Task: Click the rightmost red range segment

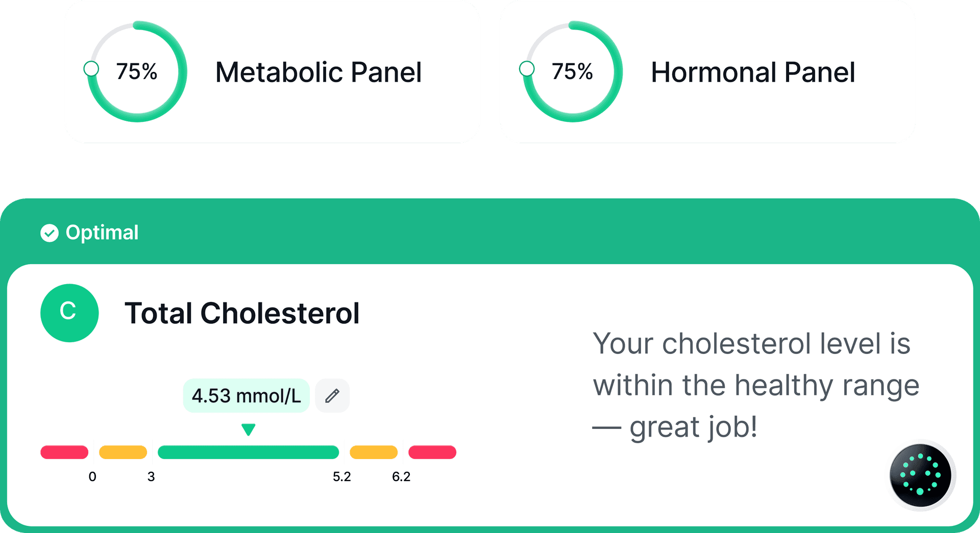Action: [432, 452]
